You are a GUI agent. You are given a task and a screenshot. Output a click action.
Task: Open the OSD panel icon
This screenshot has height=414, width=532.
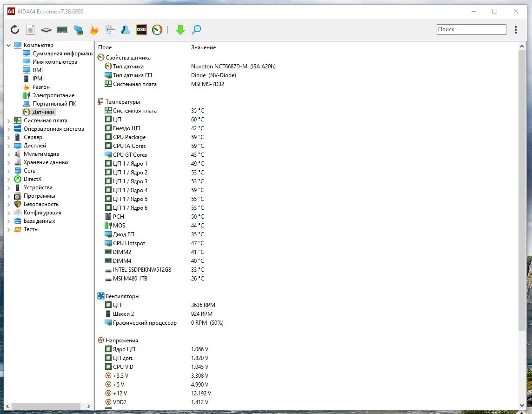click(x=141, y=29)
